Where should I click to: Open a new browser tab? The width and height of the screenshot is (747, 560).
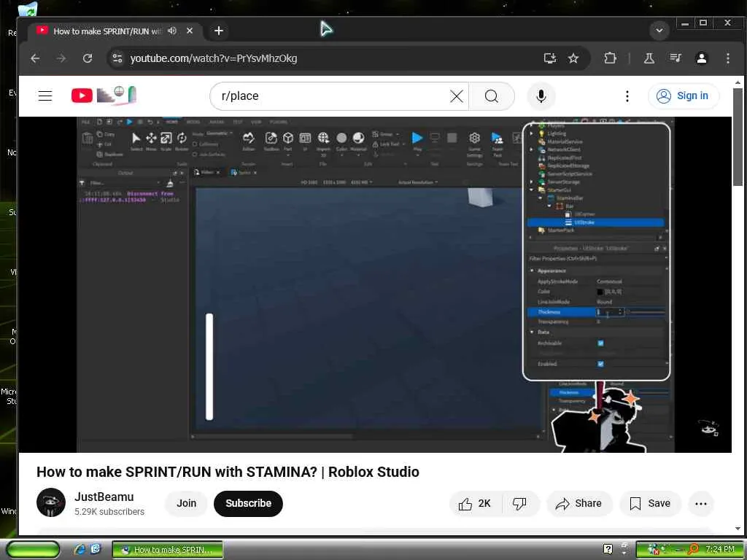219,31
